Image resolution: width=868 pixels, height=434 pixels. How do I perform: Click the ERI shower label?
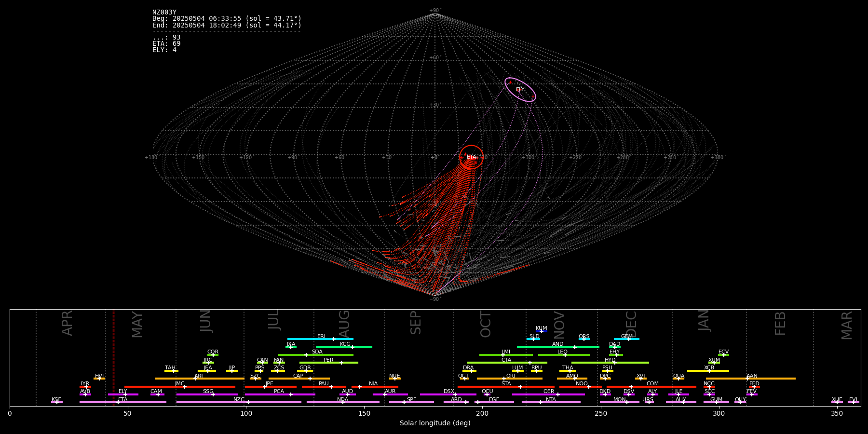(x=321, y=337)
